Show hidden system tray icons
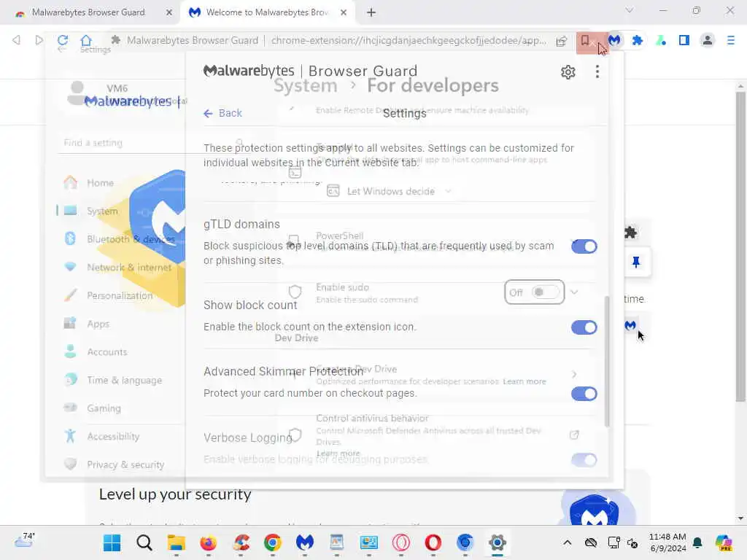747x560 pixels. point(567,542)
